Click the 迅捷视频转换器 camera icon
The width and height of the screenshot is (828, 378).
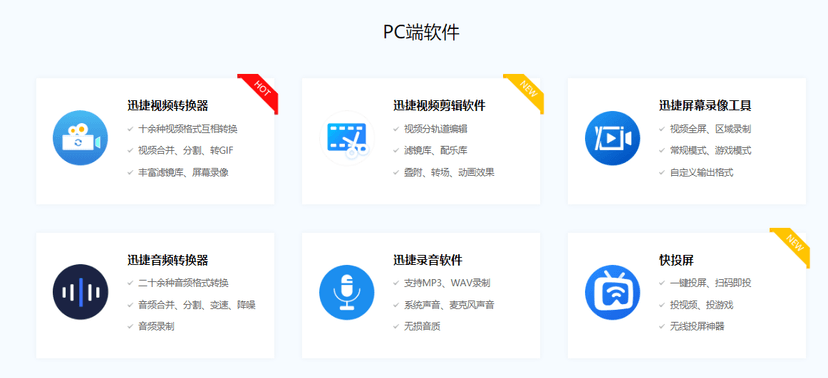pyautogui.click(x=80, y=137)
